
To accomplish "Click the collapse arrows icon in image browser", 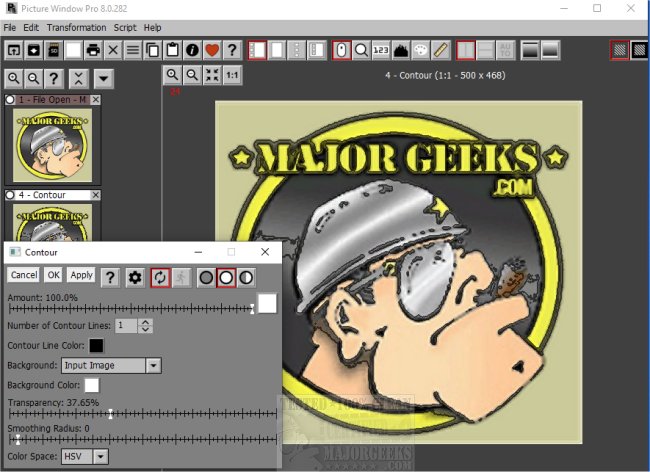I will (x=79, y=78).
